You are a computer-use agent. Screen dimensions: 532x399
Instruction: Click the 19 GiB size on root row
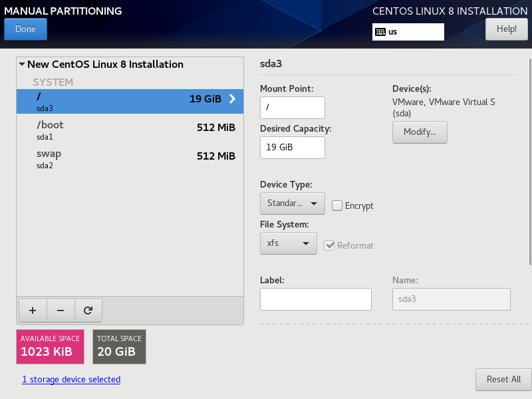click(x=205, y=98)
